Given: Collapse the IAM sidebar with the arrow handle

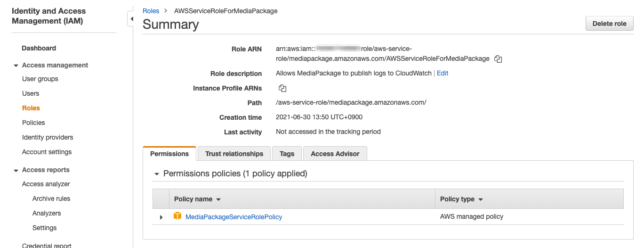Looking at the screenshot, I should tap(131, 19).
